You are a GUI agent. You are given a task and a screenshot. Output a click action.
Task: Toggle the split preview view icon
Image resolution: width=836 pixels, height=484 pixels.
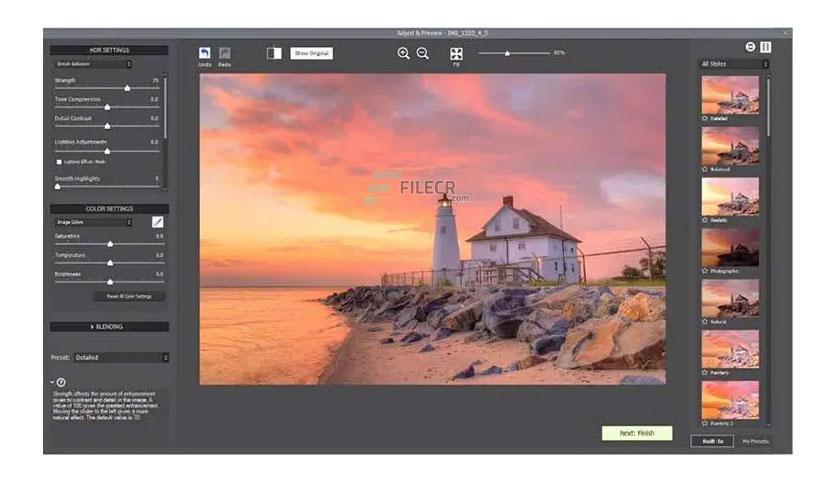[274, 53]
